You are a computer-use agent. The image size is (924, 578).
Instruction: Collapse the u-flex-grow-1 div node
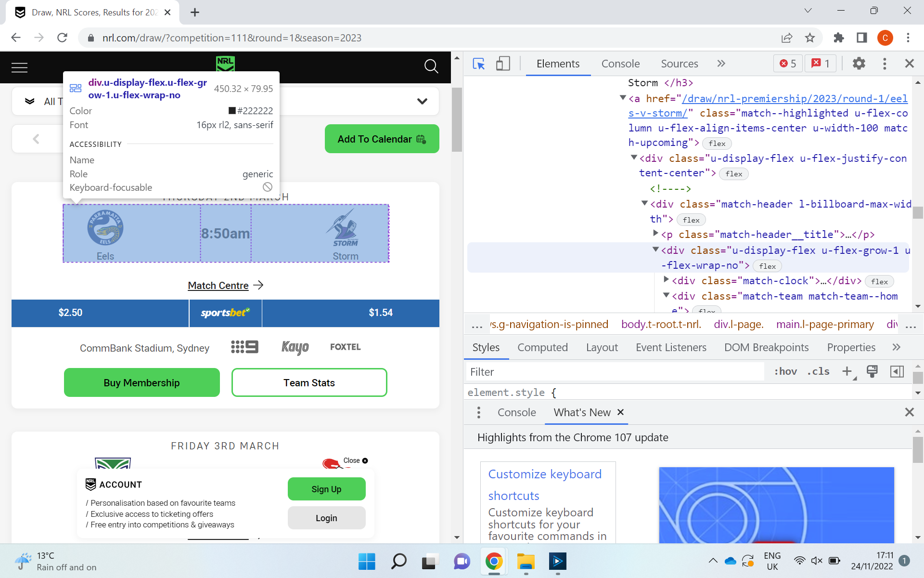point(655,250)
